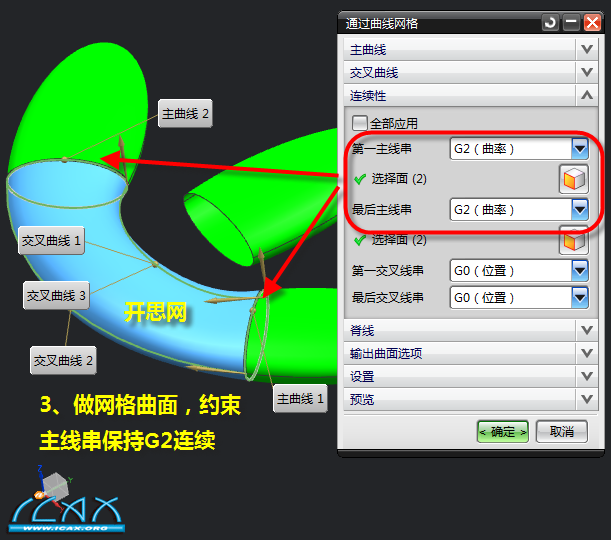Click the 确定 button

coord(503,432)
